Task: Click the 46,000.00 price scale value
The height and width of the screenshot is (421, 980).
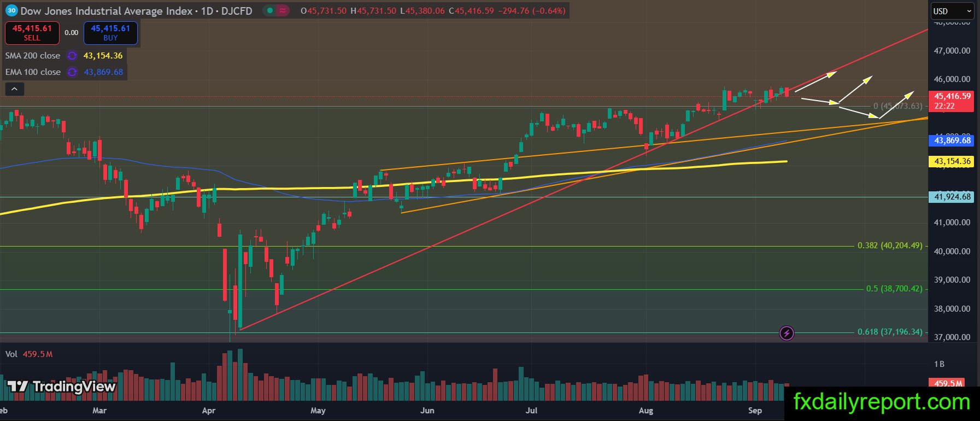Action: (952, 79)
